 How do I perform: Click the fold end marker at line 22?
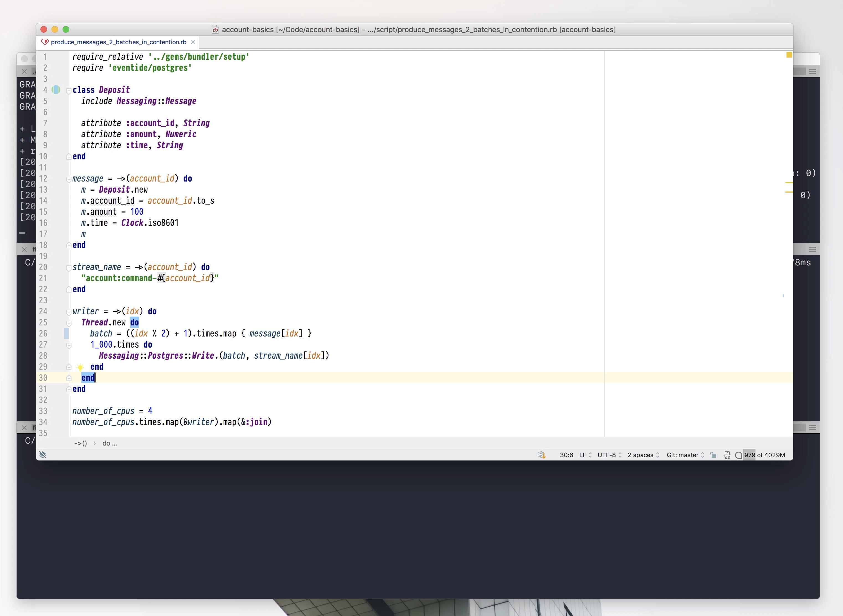69,289
